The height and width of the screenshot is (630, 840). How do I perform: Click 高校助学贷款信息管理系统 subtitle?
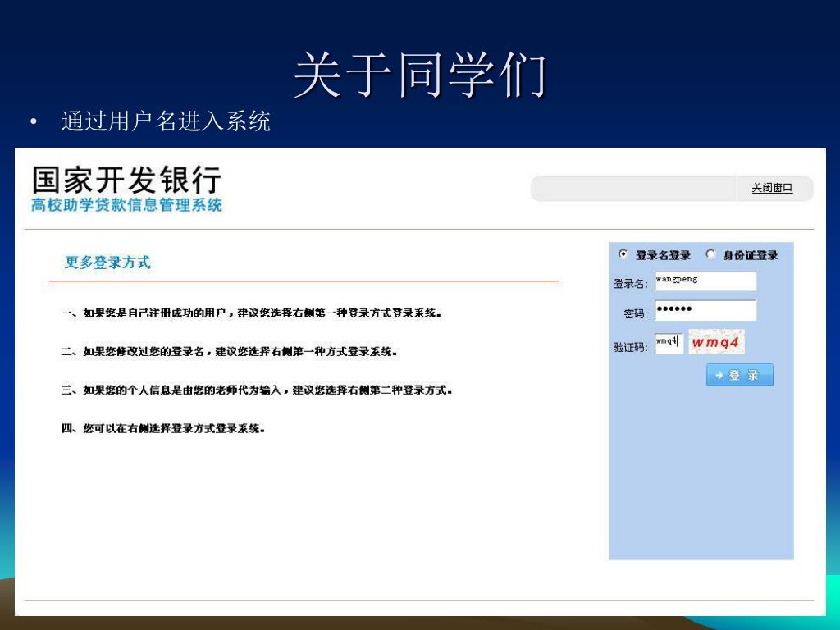[126, 205]
